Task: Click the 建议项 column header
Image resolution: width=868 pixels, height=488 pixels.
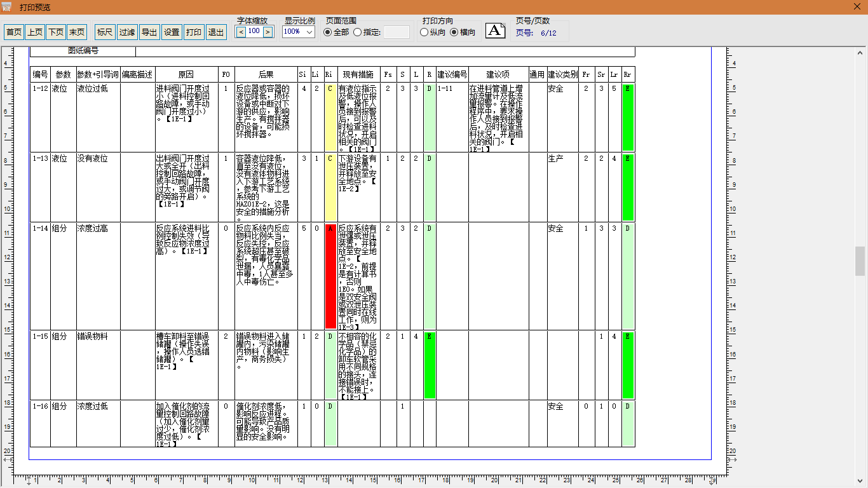Action: click(x=499, y=74)
